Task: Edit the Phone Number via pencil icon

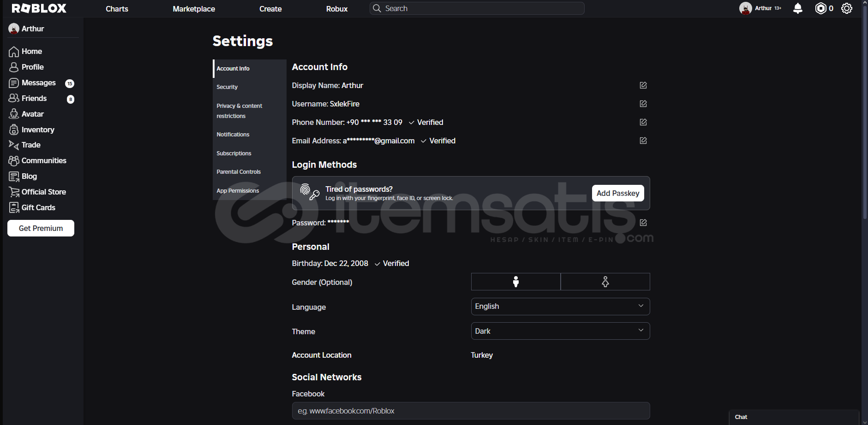Action: [643, 122]
